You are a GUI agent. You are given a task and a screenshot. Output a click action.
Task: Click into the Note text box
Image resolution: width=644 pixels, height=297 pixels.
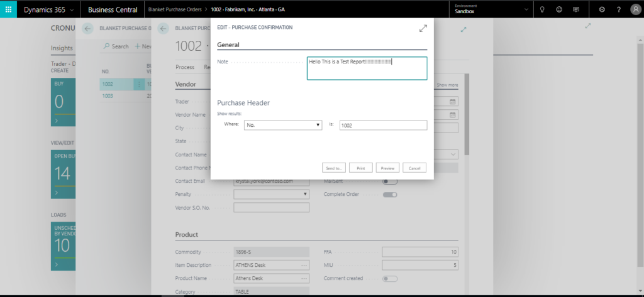pyautogui.click(x=367, y=68)
